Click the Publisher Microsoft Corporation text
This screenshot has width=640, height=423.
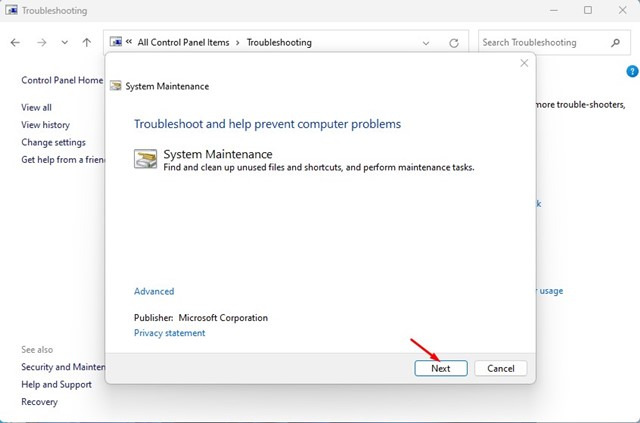[201, 318]
